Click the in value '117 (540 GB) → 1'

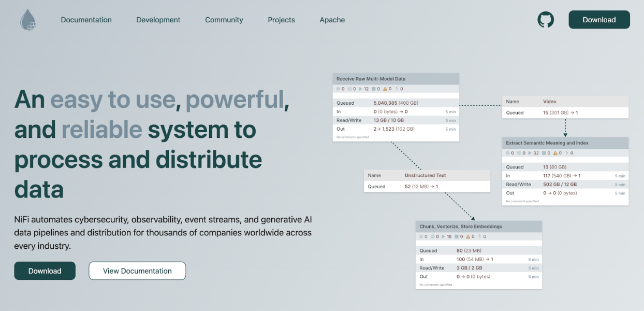[x=562, y=176]
